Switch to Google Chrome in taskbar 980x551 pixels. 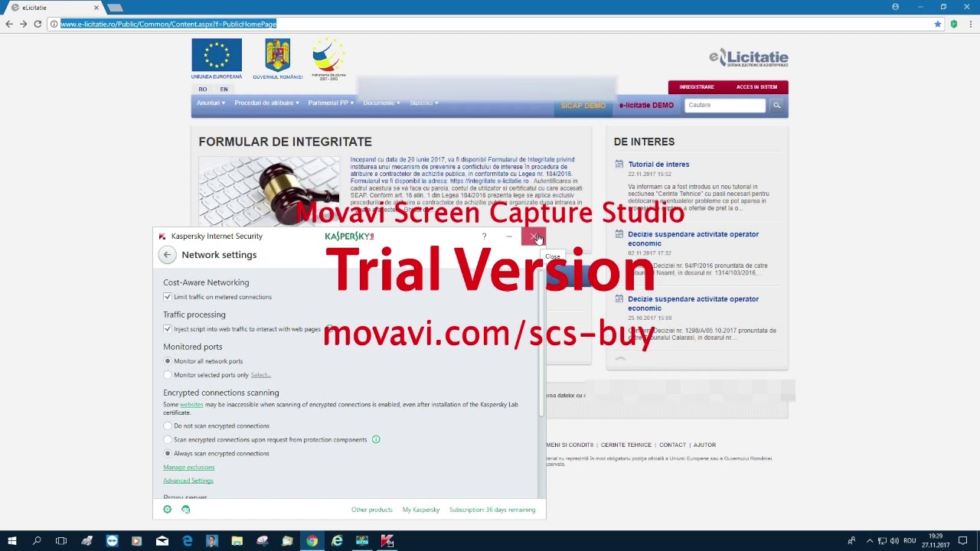click(312, 541)
